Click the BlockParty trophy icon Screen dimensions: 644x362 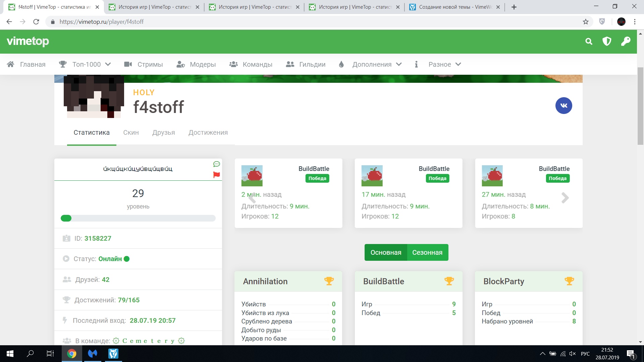coord(569,281)
